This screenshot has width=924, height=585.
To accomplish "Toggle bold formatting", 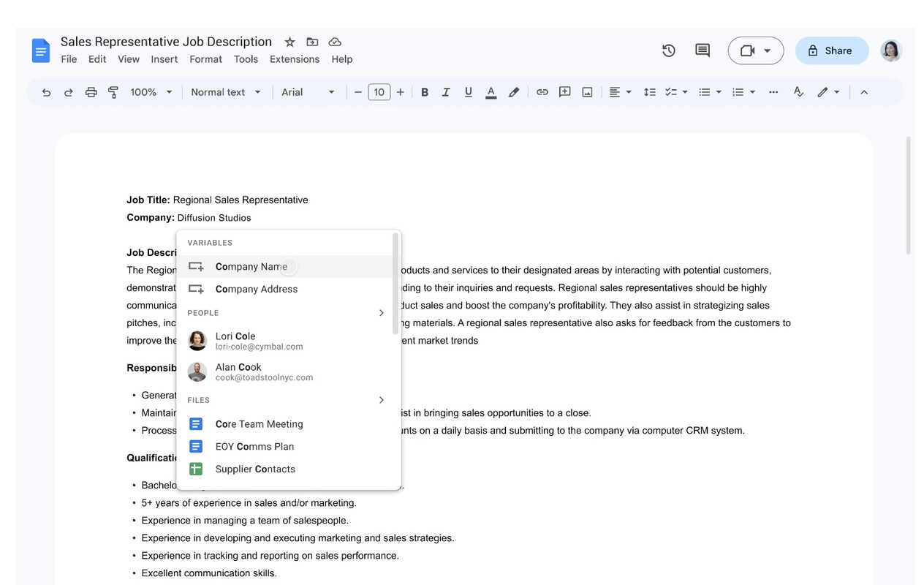I will (425, 92).
